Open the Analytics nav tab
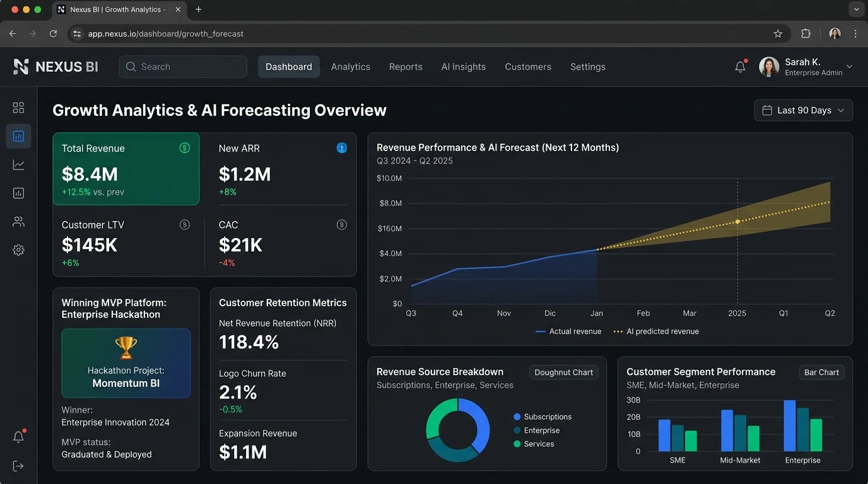The image size is (868, 484). pos(351,67)
